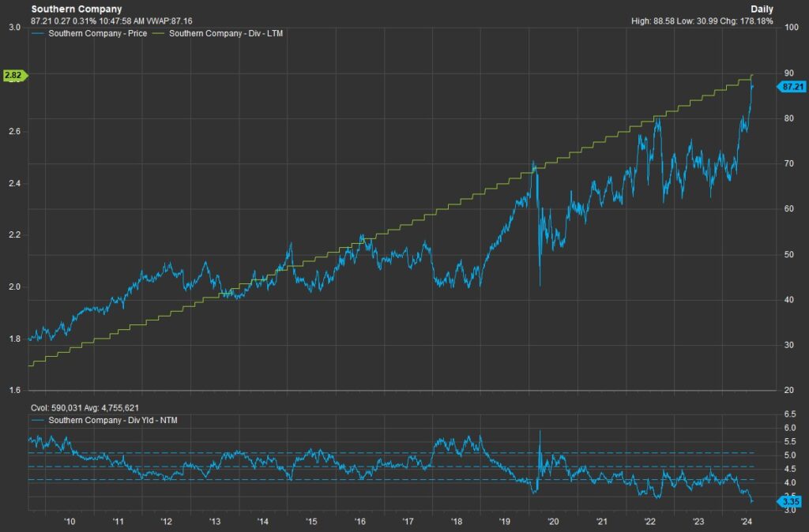Click the 4.5 yield axis label
This screenshot has width=809, height=532.
click(x=790, y=469)
